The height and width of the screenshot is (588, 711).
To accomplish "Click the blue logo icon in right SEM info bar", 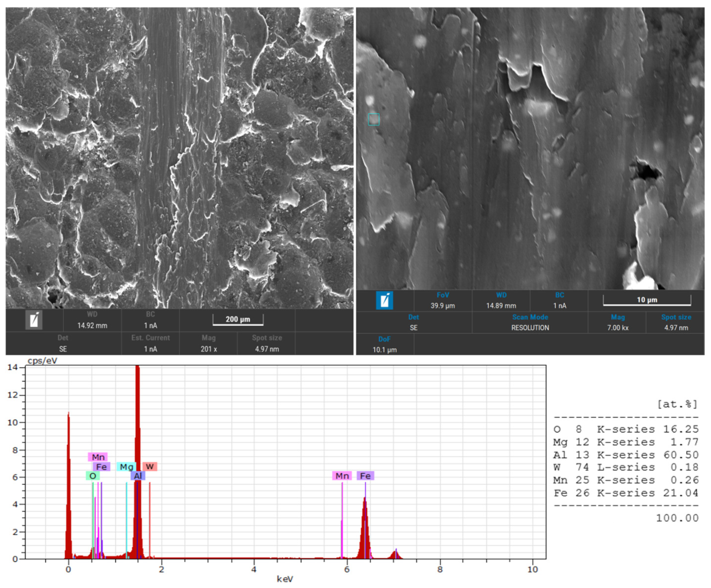I will [384, 300].
